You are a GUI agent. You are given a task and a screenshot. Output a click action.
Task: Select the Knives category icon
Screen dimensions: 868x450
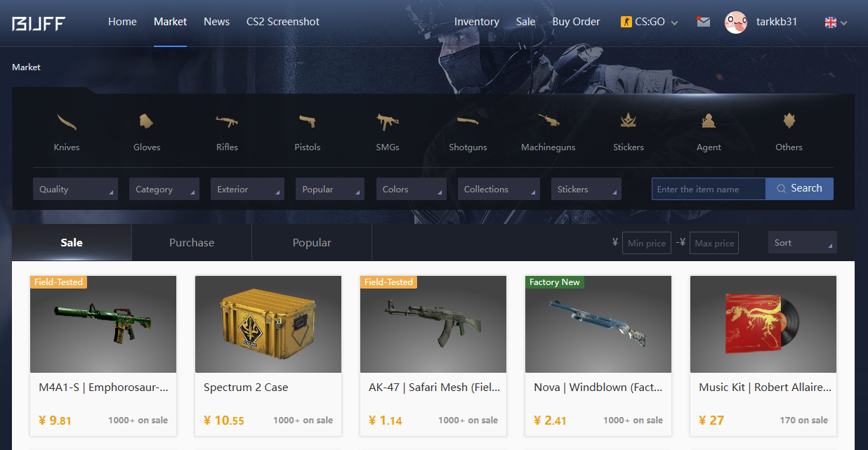click(67, 121)
